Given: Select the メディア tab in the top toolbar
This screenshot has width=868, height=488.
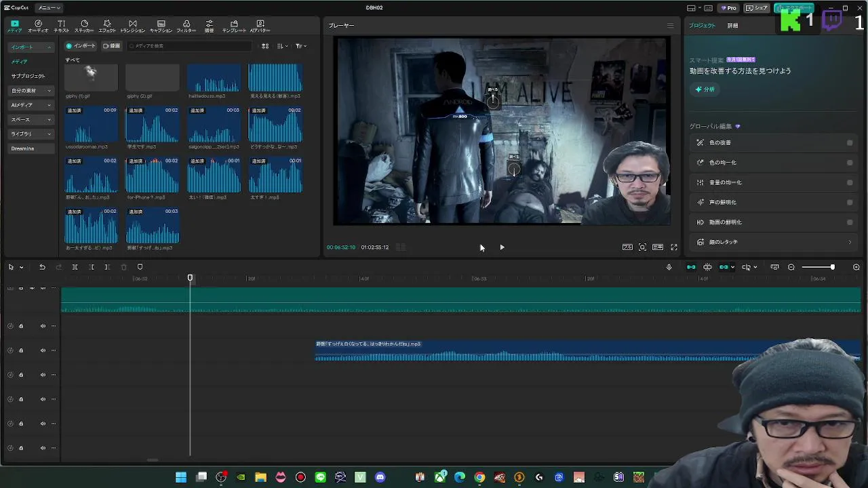Looking at the screenshot, I should (14, 26).
